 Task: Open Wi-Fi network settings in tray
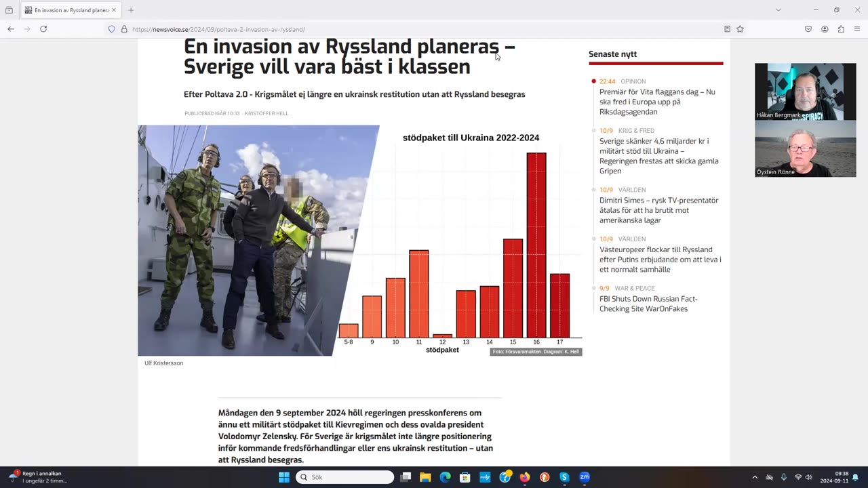(798, 477)
